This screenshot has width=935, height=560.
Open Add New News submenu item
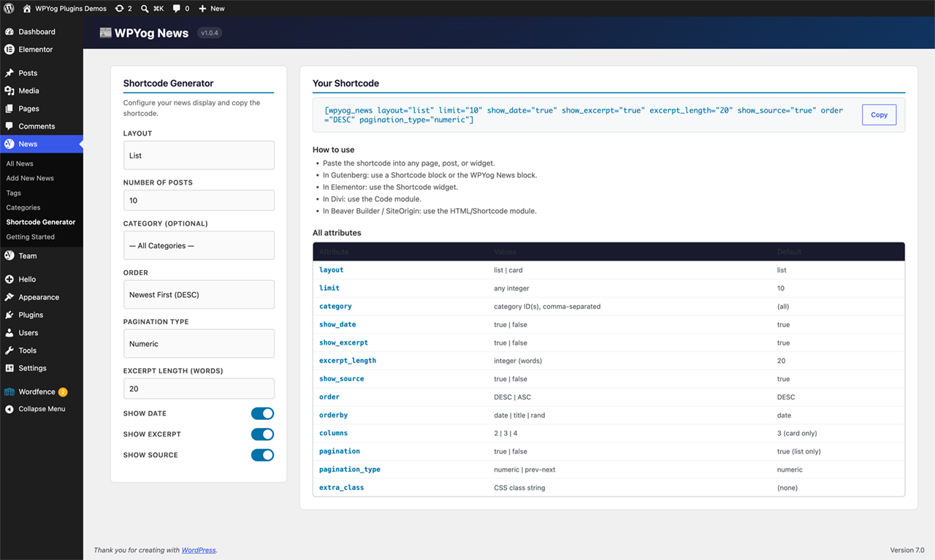pos(30,178)
